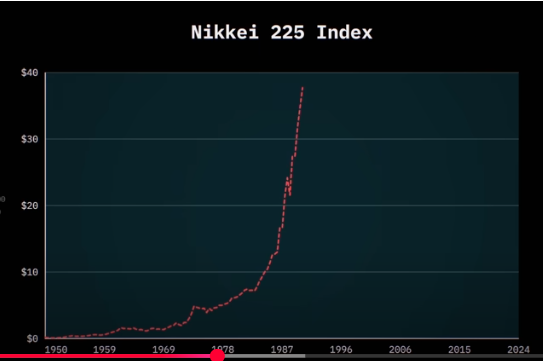The height and width of the screenshot is (361, 543).
Task: Click the peak of the red dashed line
Action: click(x=303, y=88)
